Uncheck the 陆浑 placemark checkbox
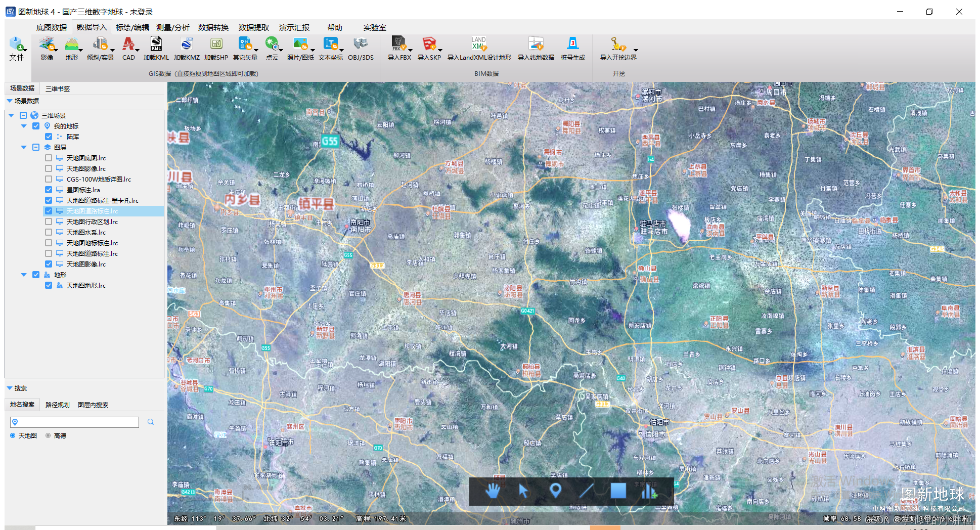This screenshot has width=980, height=530. 49,137
